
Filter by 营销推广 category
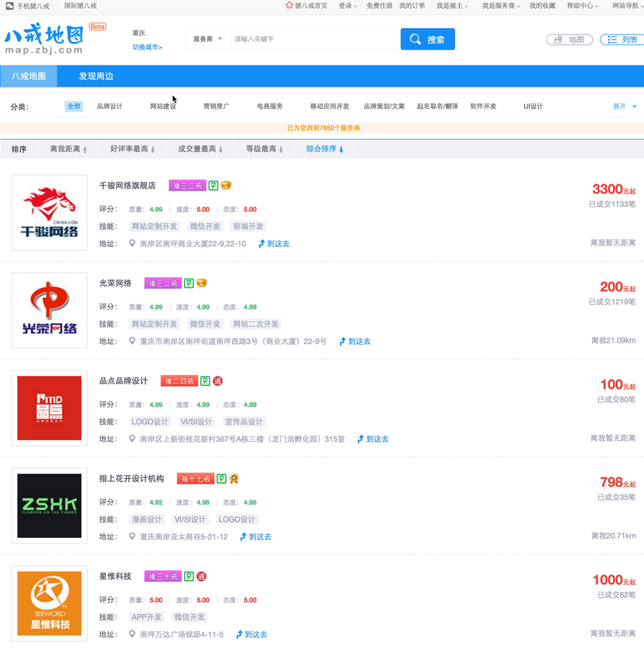tap(216, 107)
